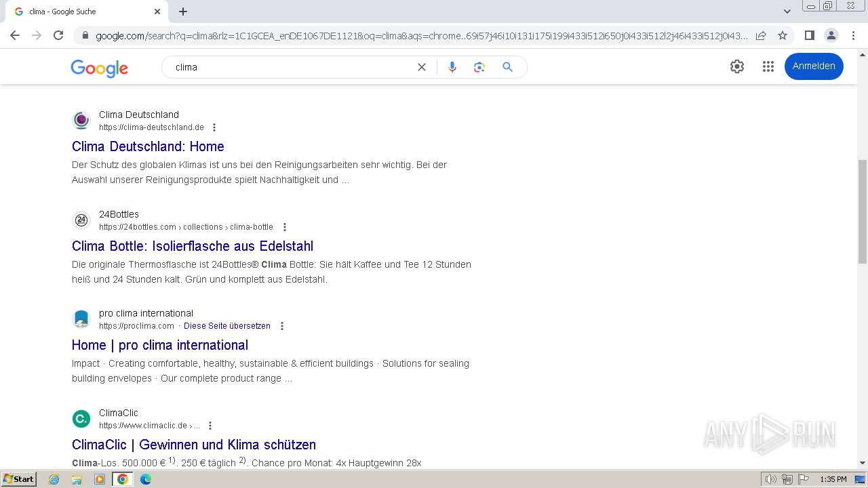Open Clima Deutschland: Home result
This screenshot has height=488, width=868.
click(x=148, y=146)
